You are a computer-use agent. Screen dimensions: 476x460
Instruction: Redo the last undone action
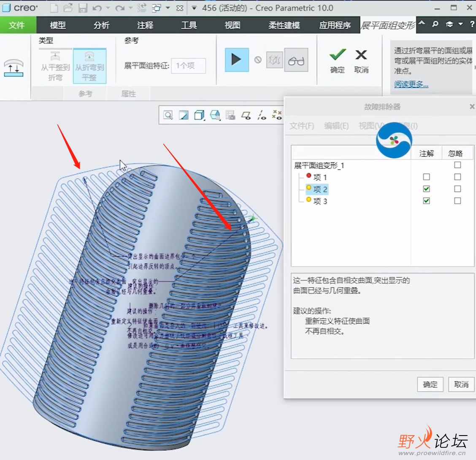click(120, 8)
